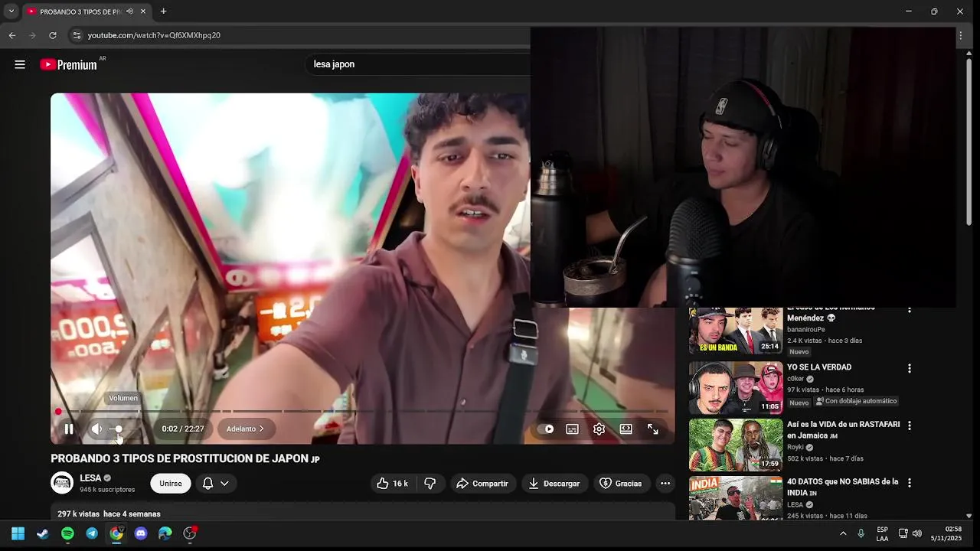Open the tab list dropdown arrow in Chrome
The width and height of the screenshot is (980, 551).
pyautogui.click(x=11, y=11)
